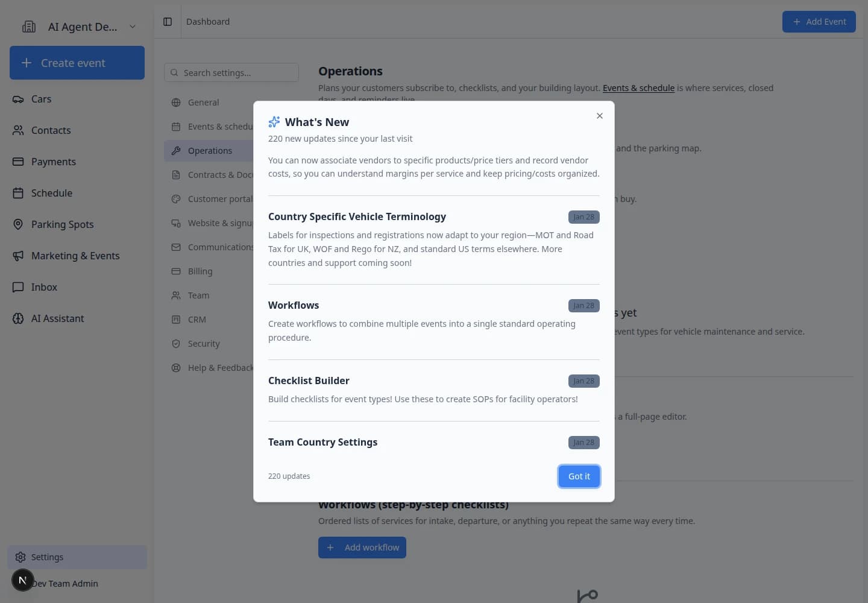868x603 pixels.
Task: Click the AI Assistant brain icon
Action: 18,318
